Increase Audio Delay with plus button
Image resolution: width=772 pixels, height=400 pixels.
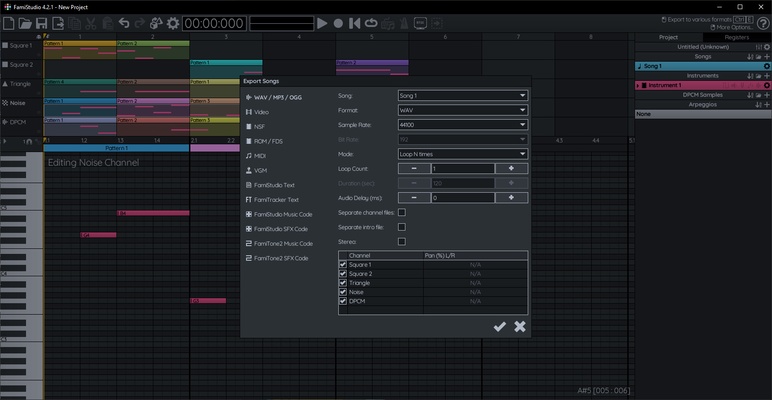coord(512,198)
